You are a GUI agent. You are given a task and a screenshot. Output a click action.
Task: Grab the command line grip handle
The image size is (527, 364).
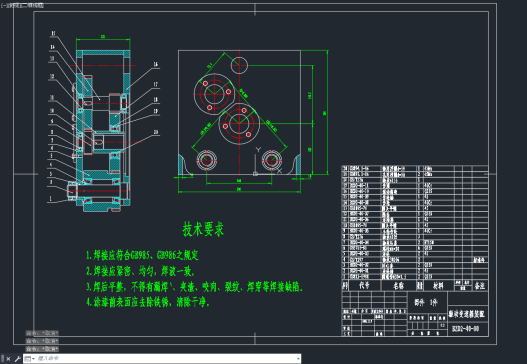coord(2,359)
